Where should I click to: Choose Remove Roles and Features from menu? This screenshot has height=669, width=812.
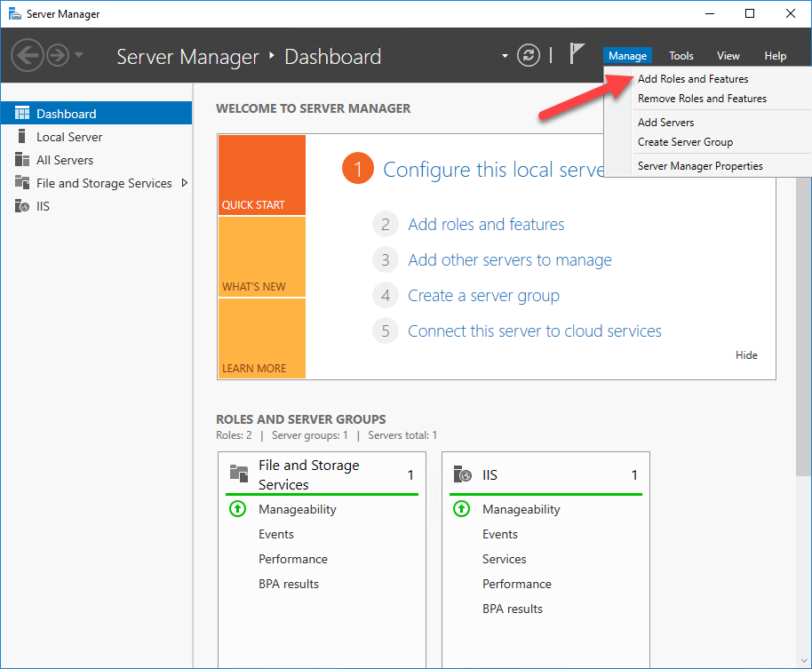coord(702,99)
